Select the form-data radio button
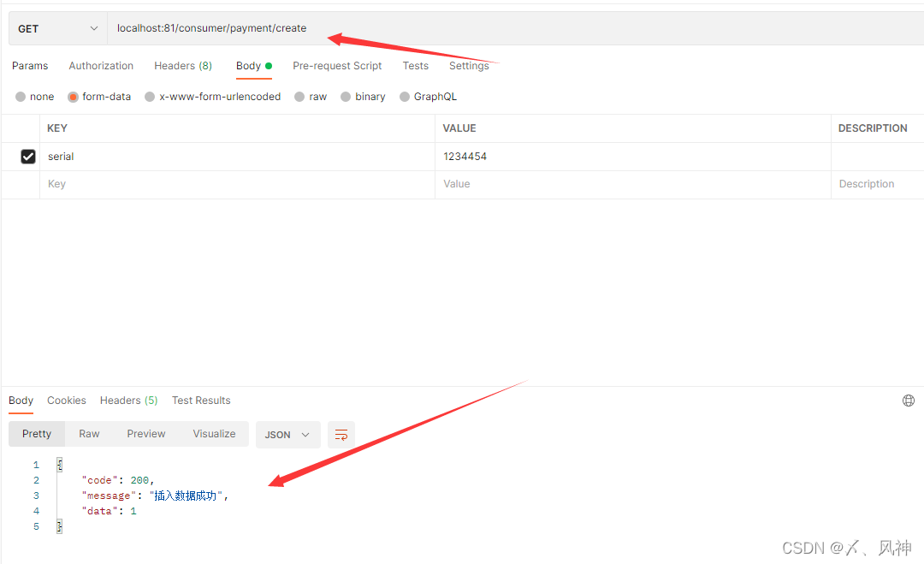Viewport: 924px width, 564px height. (73, 97)
